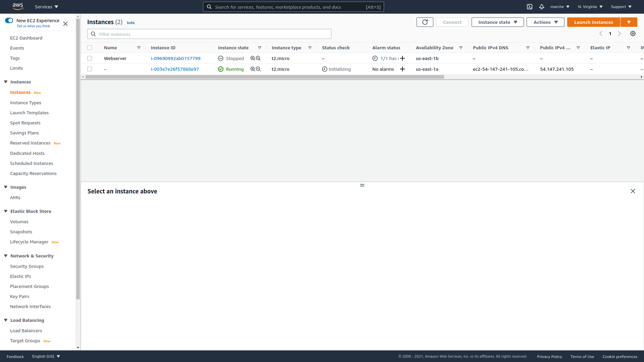The width and height of the screenshot is (644, 362).
Task: Click the table horizontal scrollbar
Action: (265, 77)
